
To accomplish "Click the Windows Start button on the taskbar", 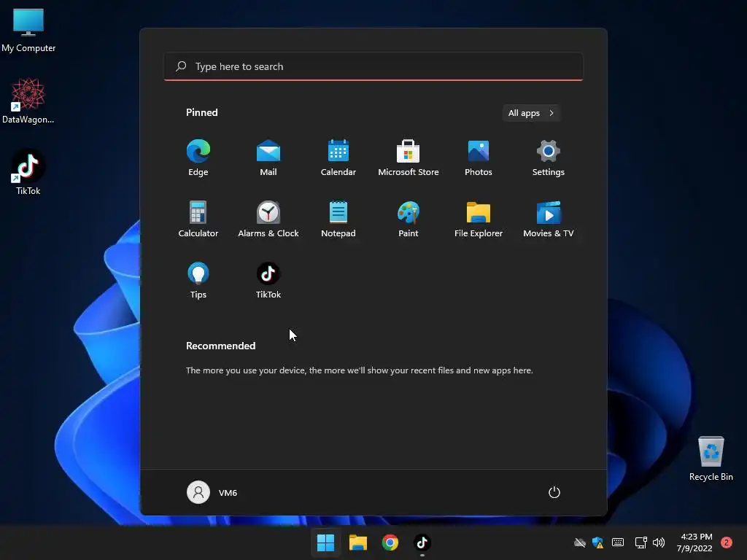I will point(326,542).
